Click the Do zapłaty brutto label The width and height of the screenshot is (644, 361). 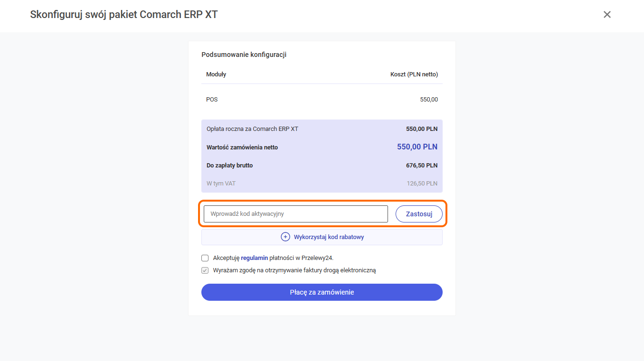point(229,166)
